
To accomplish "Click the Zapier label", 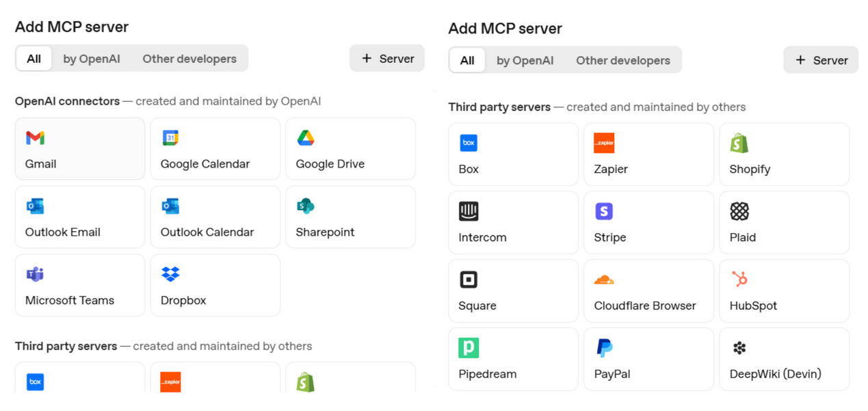I will tap(611, 169).
